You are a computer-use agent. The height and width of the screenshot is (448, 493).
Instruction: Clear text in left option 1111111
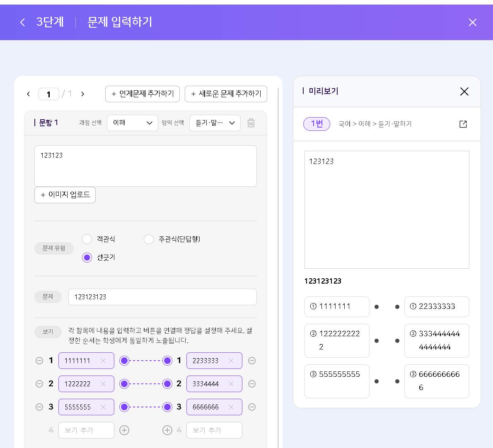pos(103,361)
